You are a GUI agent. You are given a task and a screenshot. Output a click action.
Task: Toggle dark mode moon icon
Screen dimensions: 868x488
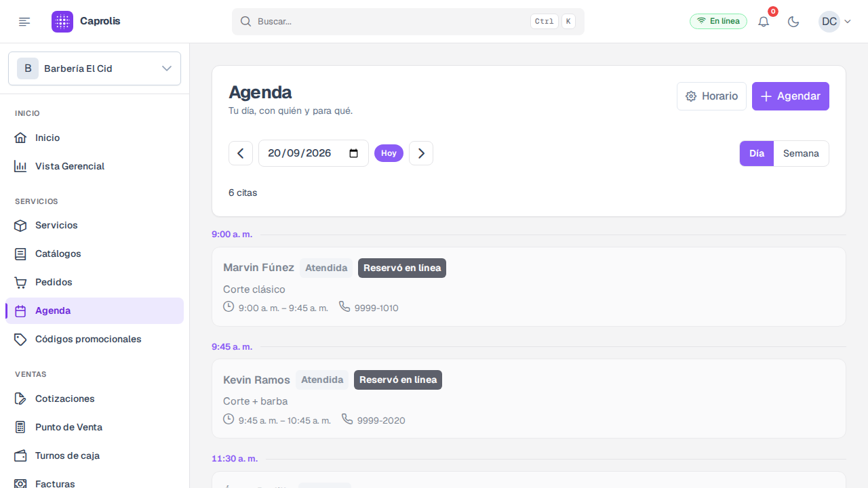coord(793,22)
